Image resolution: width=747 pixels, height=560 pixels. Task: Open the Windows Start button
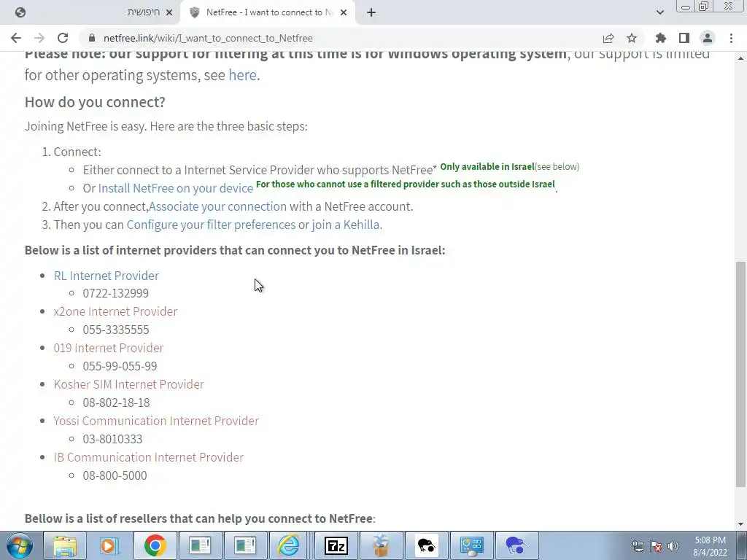20,545
